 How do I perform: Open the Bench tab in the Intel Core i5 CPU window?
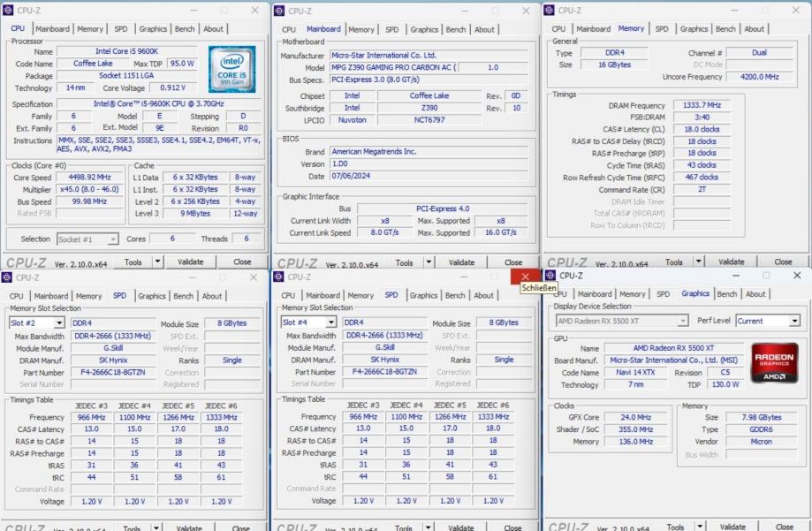point(185,29)
